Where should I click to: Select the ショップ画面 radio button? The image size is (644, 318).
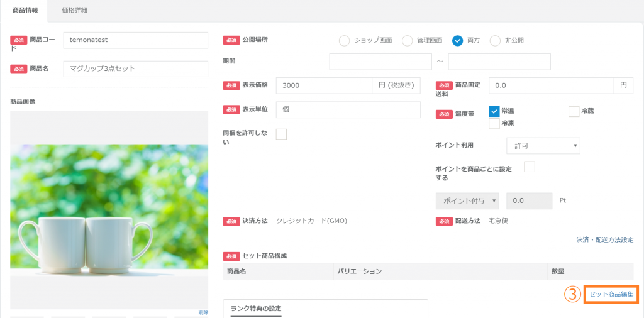tap(344, 41)
